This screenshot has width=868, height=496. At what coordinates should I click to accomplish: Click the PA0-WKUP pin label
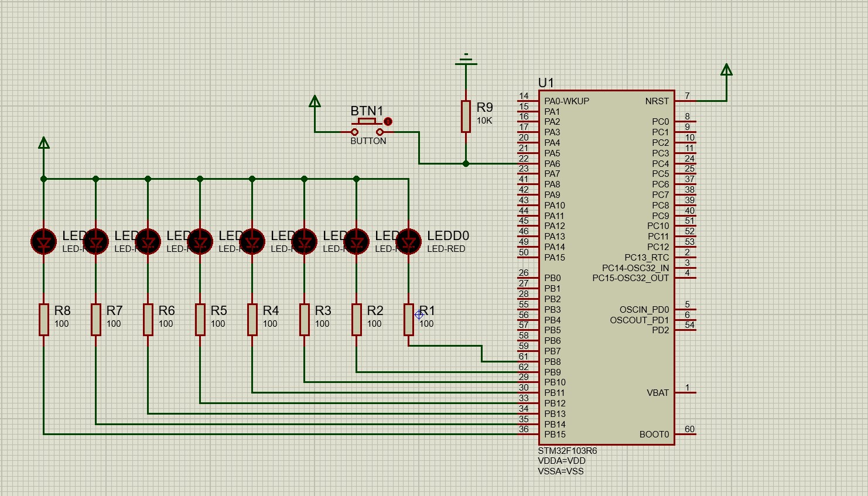566,101
